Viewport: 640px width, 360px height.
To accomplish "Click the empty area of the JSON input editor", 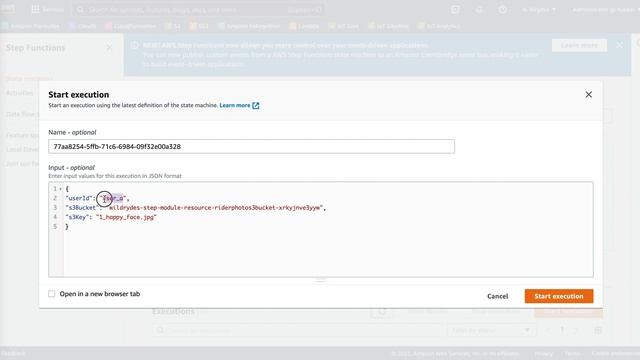I will click(327, 253).
